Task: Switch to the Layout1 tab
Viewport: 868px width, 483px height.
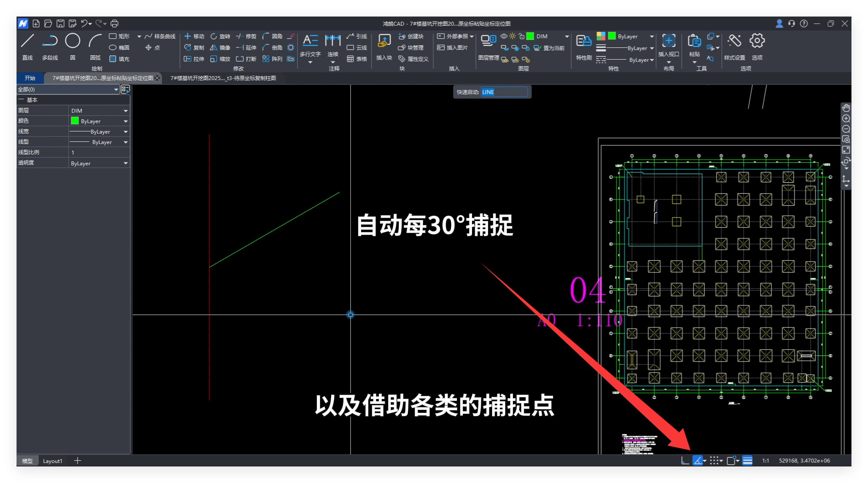Action: click(x=53, y=461)
